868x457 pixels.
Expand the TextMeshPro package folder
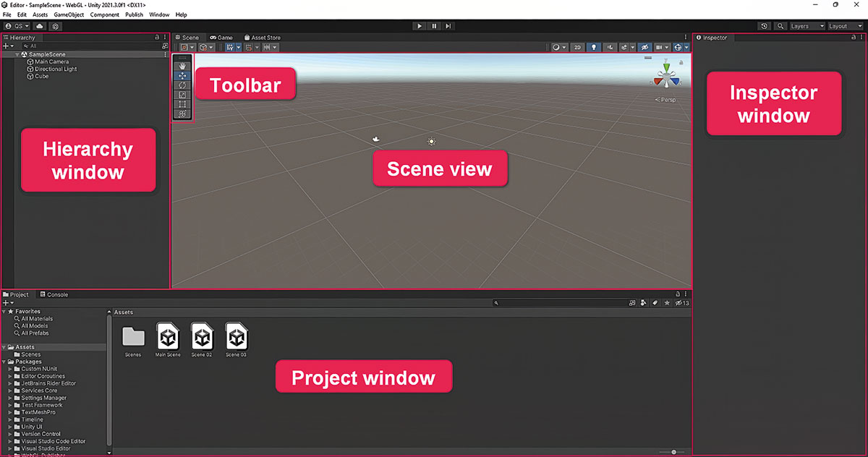click(10, 412)
